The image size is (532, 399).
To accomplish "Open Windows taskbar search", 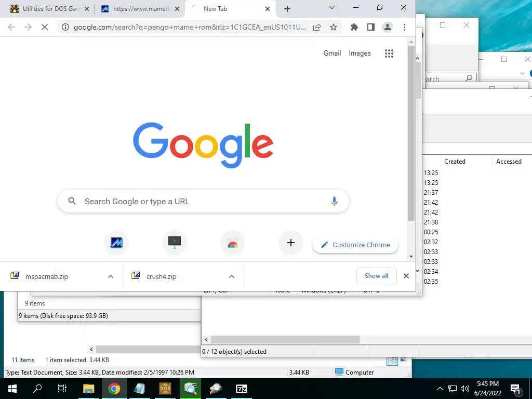I will pos(37,389).
